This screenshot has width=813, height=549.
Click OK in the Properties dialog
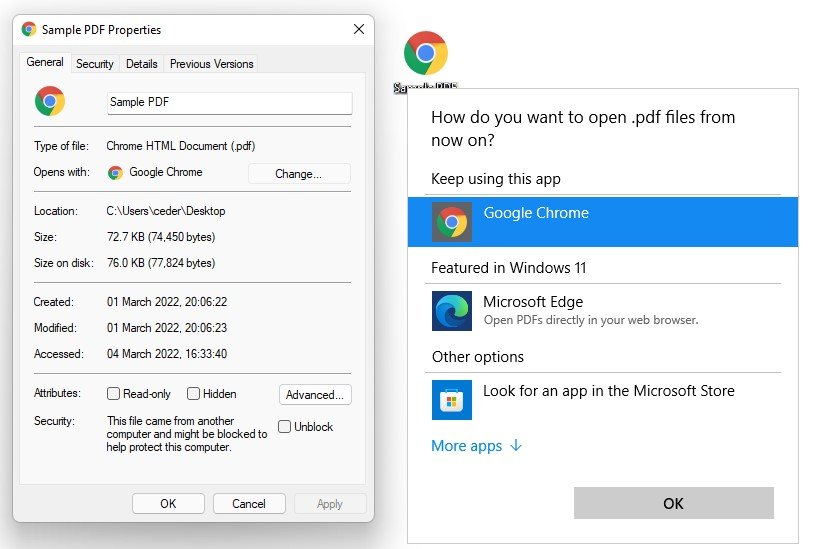(168, 503)
